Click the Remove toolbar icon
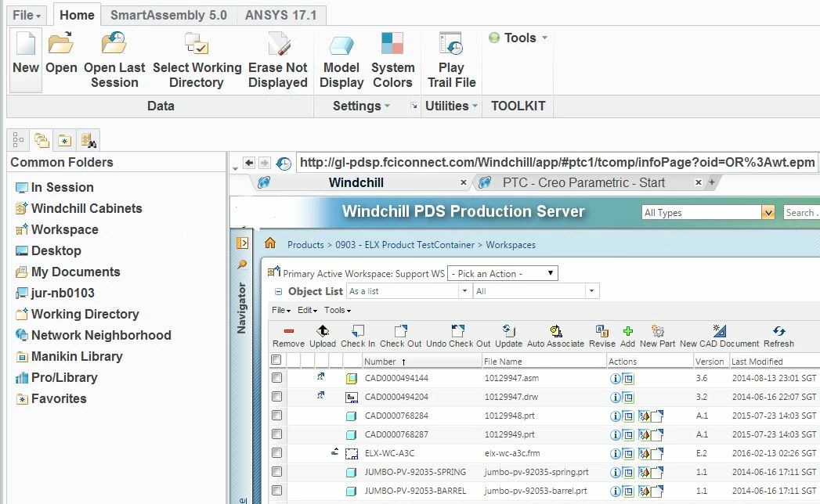The width and height of the screenshot is (820, 504). pos(289,331)
